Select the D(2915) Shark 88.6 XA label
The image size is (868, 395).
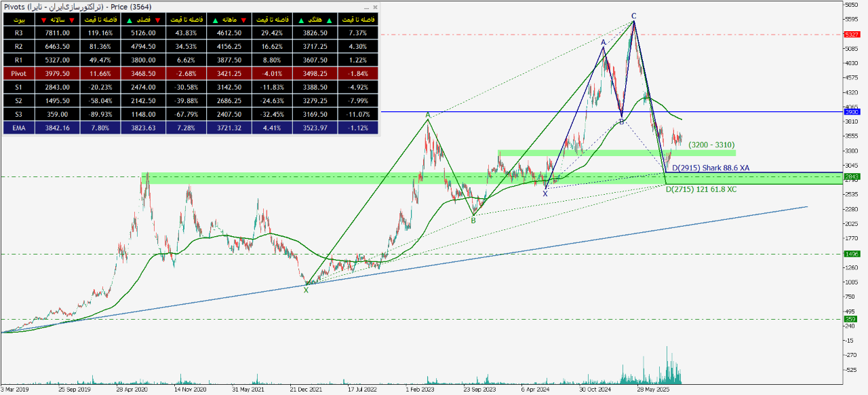710,168
